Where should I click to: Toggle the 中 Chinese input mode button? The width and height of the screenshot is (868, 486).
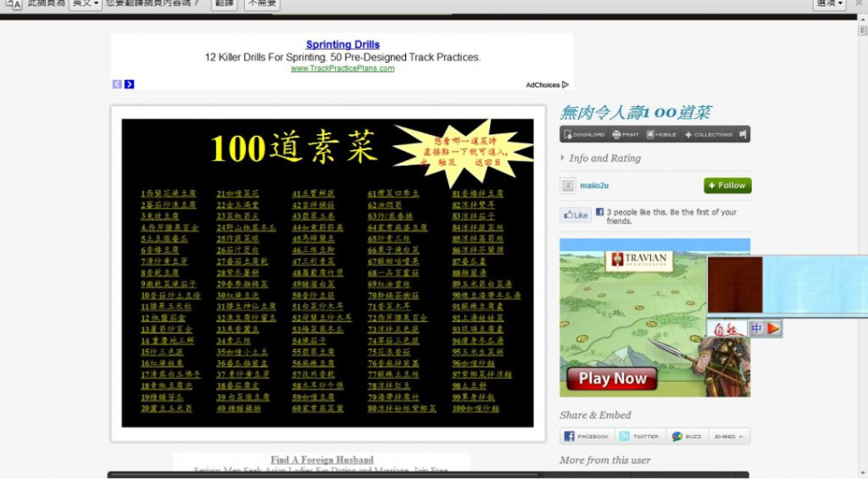pyautogui.click(x=756, y=329)
